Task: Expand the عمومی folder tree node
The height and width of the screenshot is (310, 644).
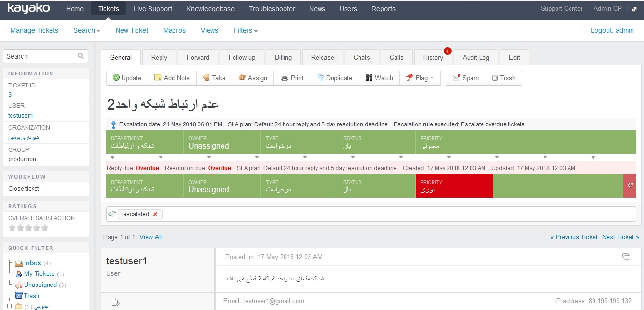Action: tap(10, 306)
